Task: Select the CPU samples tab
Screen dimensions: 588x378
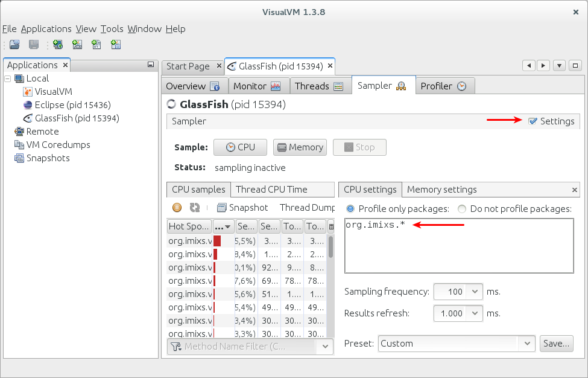Action: [198, 190]
